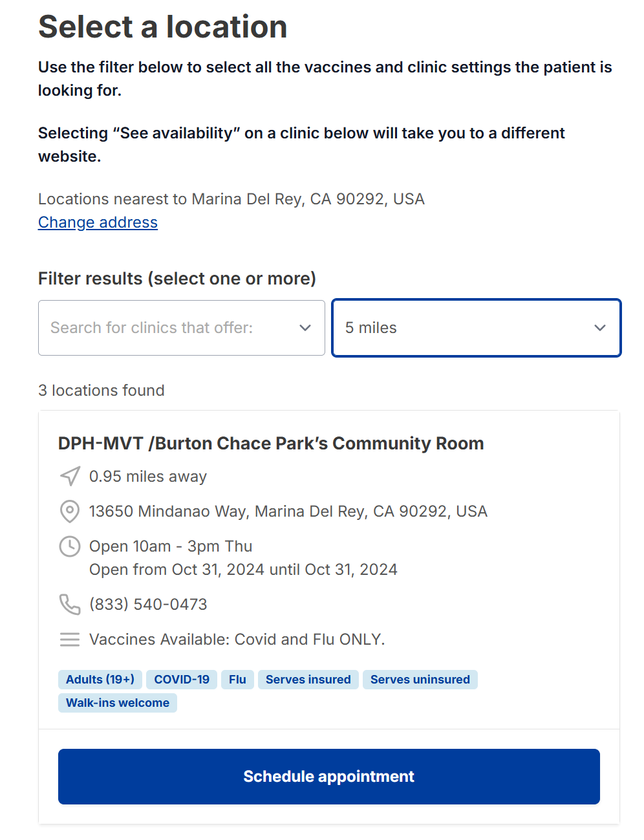This screenshot has width=644, height=840.
Task: Click the distance arrow icon
Action: (x=70, y=477)
